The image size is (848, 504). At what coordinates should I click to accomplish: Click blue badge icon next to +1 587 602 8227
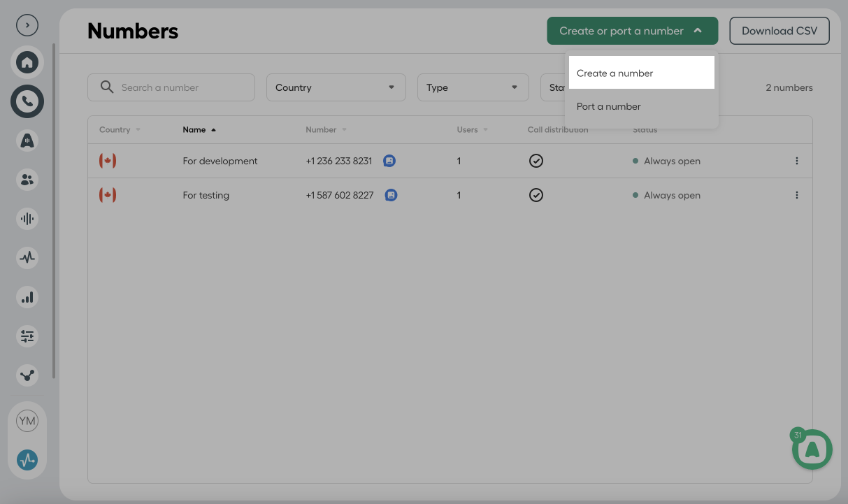click(x=391, y=195)
